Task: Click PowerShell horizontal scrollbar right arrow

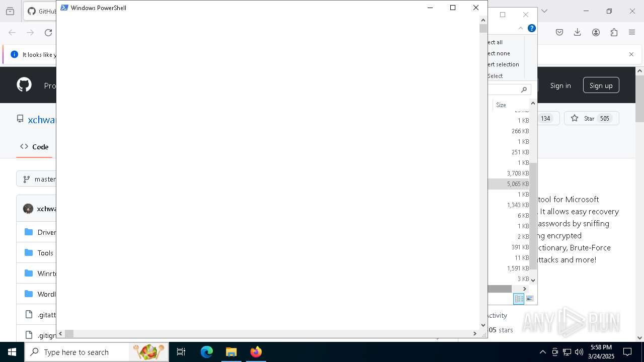Action: click(x=474, y=333)
